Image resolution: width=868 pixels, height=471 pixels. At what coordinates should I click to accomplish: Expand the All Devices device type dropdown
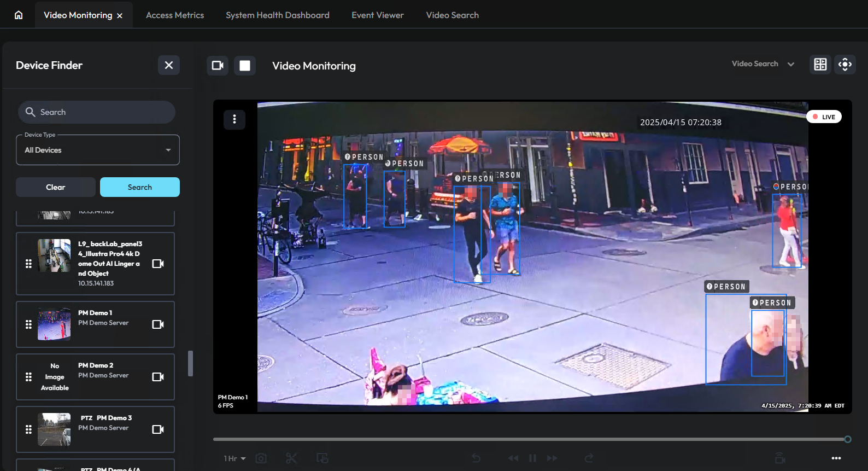point(98,150)
